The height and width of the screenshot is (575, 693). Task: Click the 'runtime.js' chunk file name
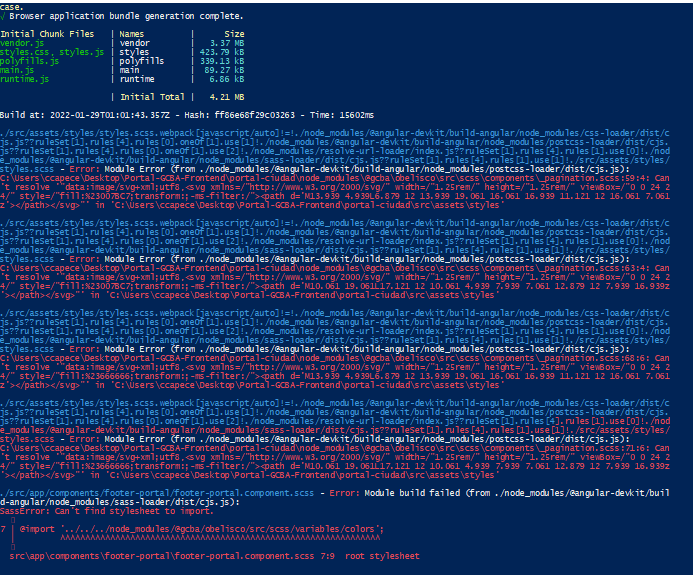pos(25,79)
